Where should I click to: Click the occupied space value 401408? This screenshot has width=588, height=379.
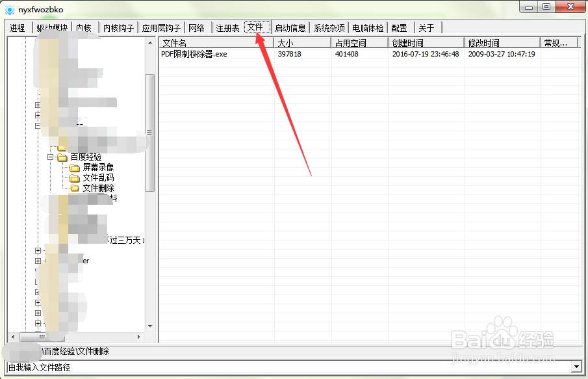point(346,54)
